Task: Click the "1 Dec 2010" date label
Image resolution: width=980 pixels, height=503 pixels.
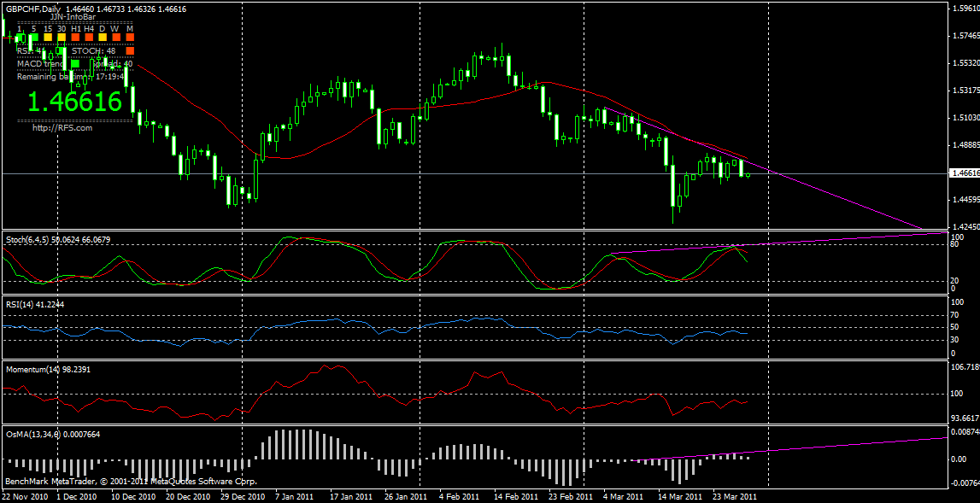Action: pyautogui.click(x=76, y=497)
